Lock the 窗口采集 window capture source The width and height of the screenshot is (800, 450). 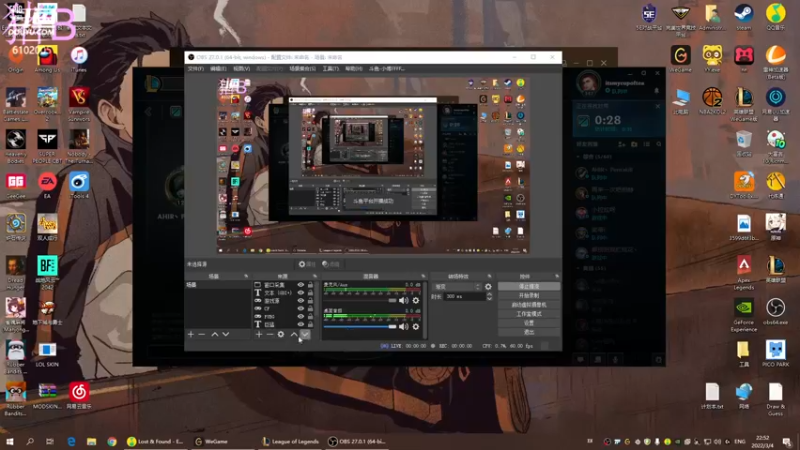310,285
